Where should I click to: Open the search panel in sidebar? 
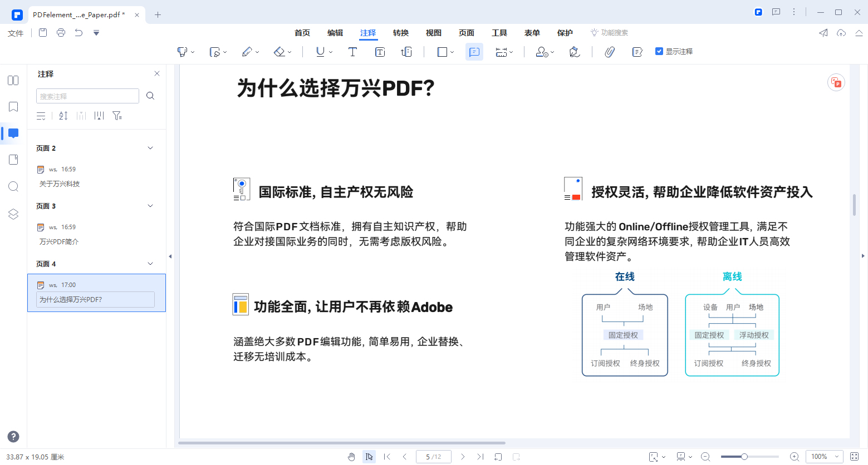coord(13,186)
